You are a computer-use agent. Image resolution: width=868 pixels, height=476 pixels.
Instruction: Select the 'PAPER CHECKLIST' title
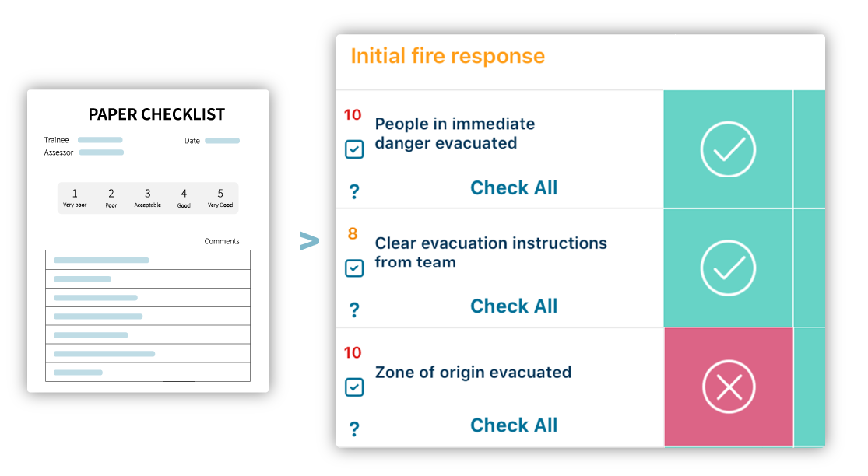tap(157, 114)
